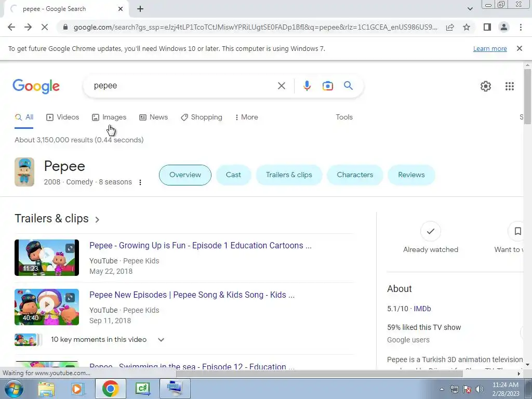Open Pepee - Growing Up is Fun link
The height and width of the screenshot is (399, 532).
(200, 246)
